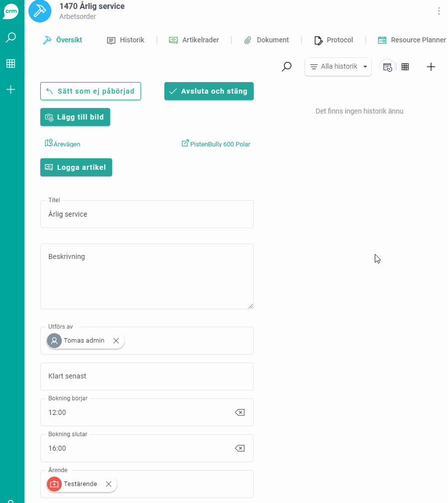This screenshot has height=503, width=448.
Task: Open the three-dot menu at top right
Action: click(439, 11)
